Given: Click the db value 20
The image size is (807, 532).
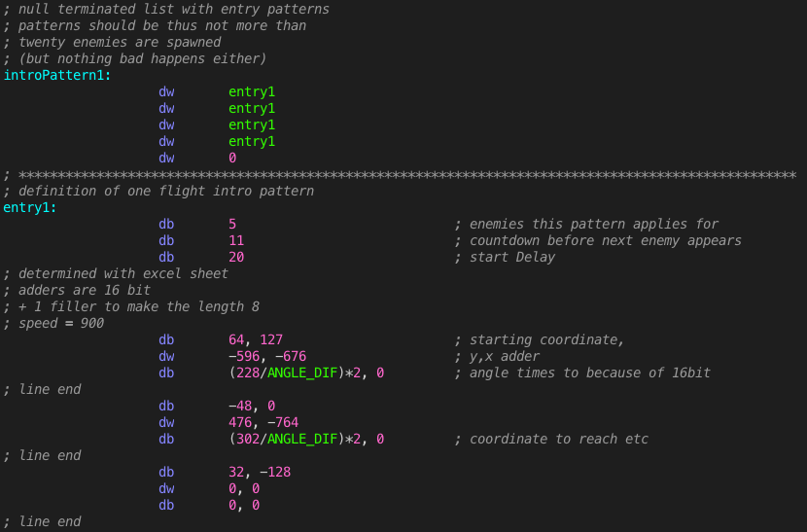Looking at the screenshot, I should [x=236, y=257].
